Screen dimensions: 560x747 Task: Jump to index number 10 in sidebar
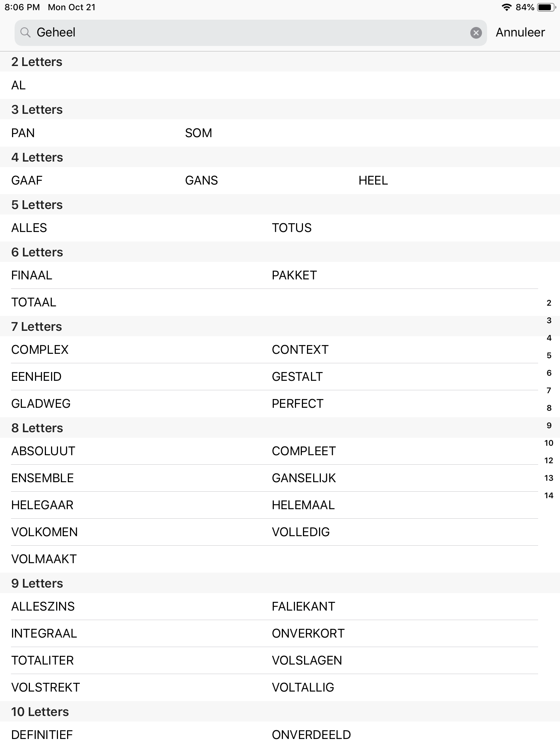[x=549, y=443]
